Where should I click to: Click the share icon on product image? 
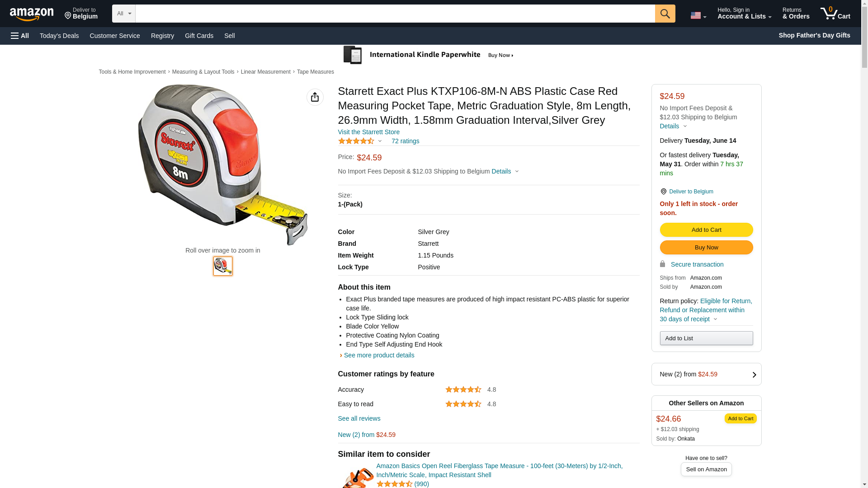pos(315,97)
